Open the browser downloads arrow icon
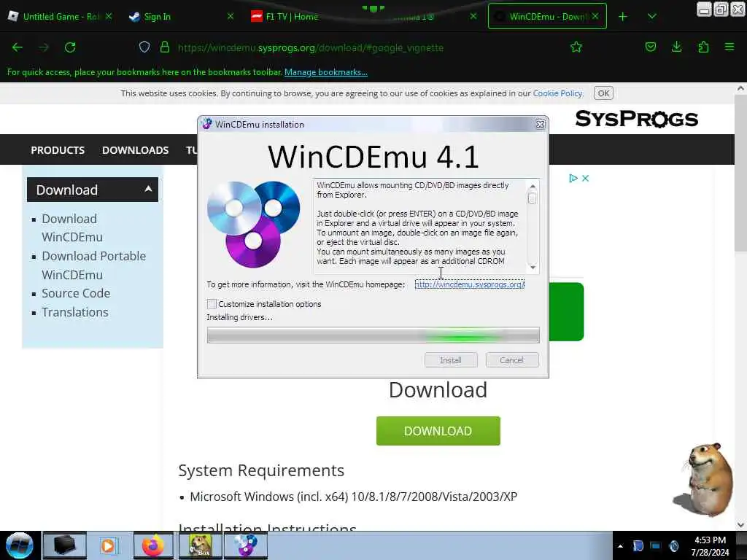Image resolution: width=747 pixels, height=560 pixels. pos(676,47)
